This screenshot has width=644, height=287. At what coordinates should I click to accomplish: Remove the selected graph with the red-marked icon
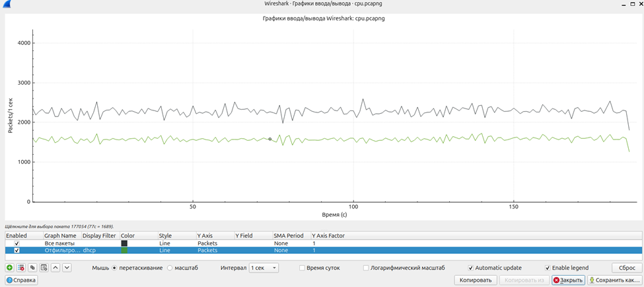(x=21, y=268)
